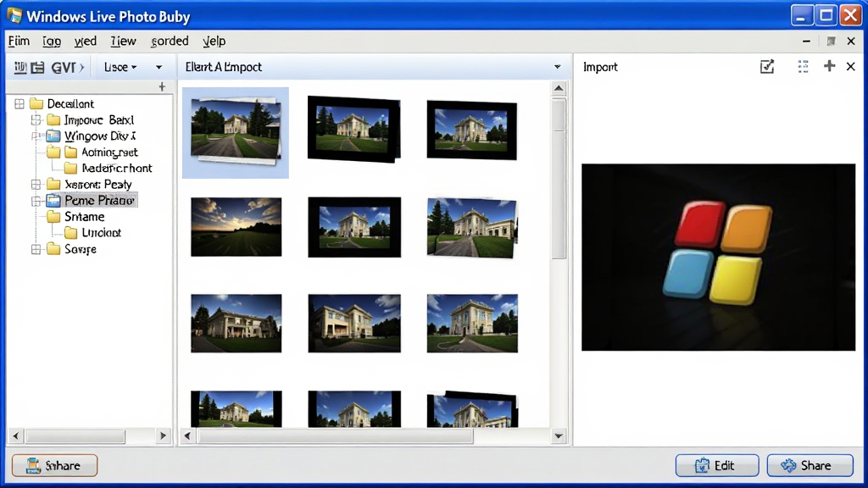The width and height of the screenshot is (868, 488).
Task: Click the menu bar restore icon
Action: (x=831, y=41)
